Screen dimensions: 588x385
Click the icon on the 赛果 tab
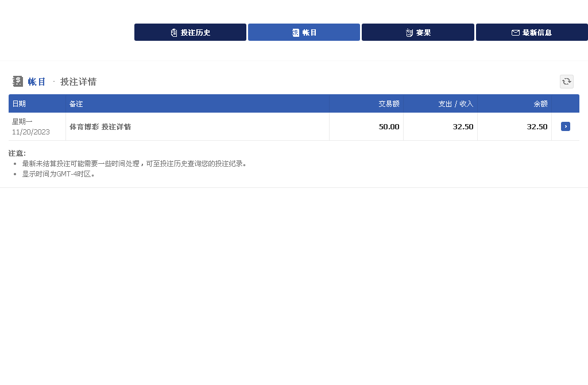pyautogui.click(x=409, y=33)
